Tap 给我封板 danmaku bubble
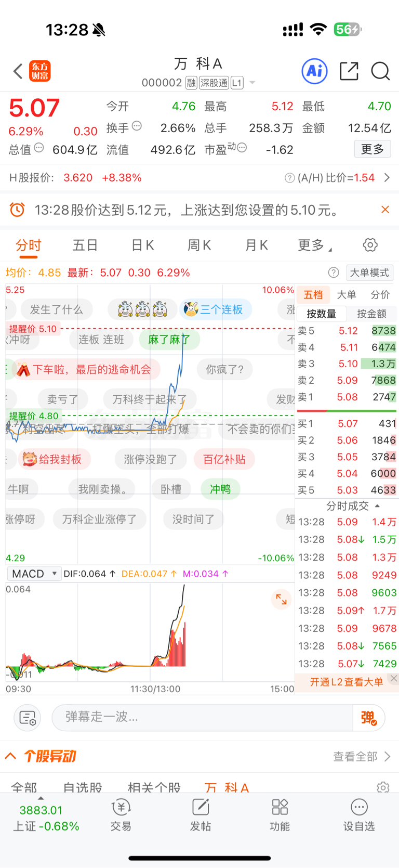Image resolution: width=399 pixels, height=868 pixels. coord(54,459)
